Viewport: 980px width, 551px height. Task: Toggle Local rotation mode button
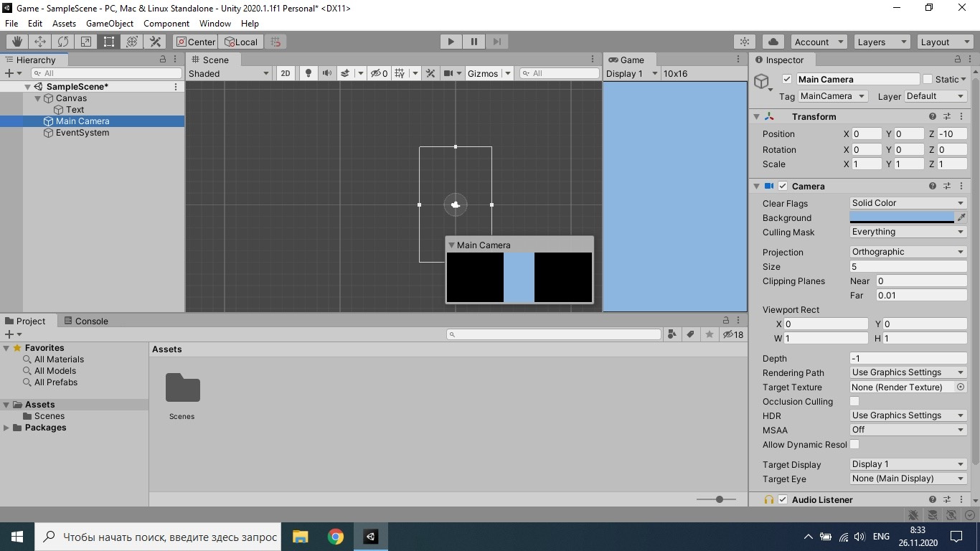tap(241, 42)
